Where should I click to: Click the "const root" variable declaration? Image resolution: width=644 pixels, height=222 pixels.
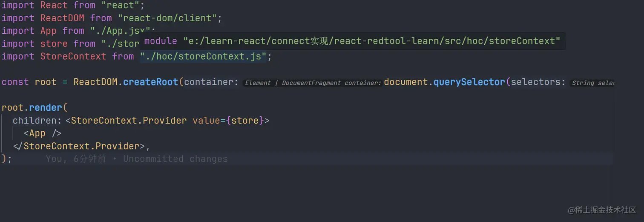tap(29, 82)
